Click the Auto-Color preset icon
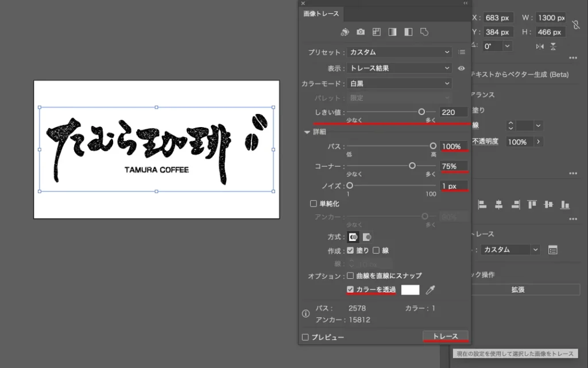 [345, 32]
